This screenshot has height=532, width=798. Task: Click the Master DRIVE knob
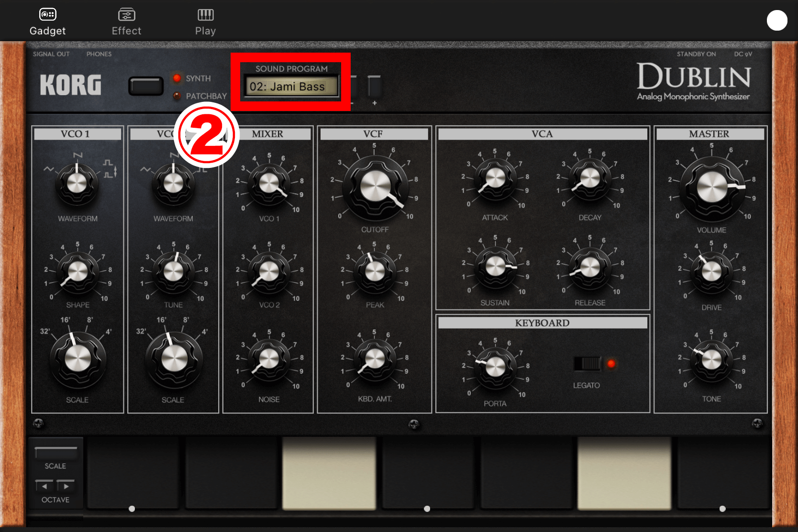[711, 271]
